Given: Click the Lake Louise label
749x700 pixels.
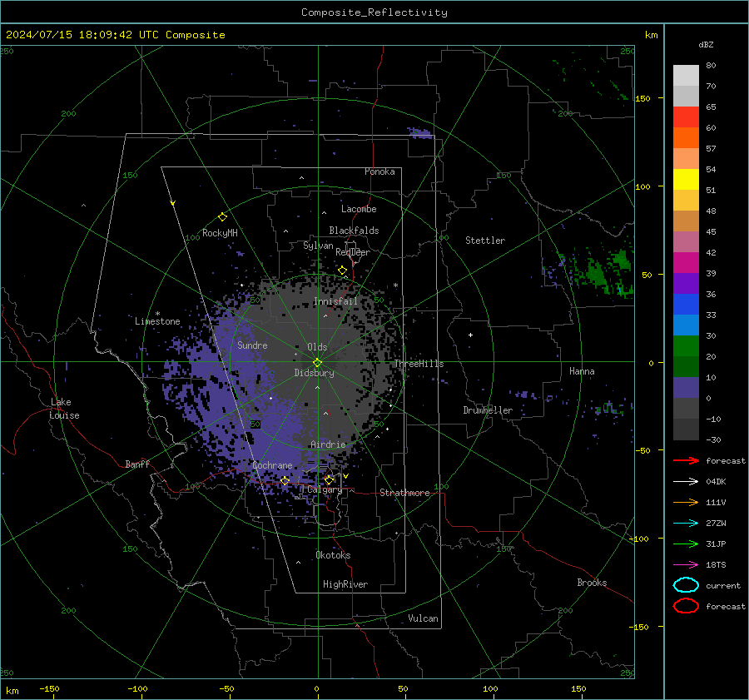Looking at the screenshot, I should 65,409.
